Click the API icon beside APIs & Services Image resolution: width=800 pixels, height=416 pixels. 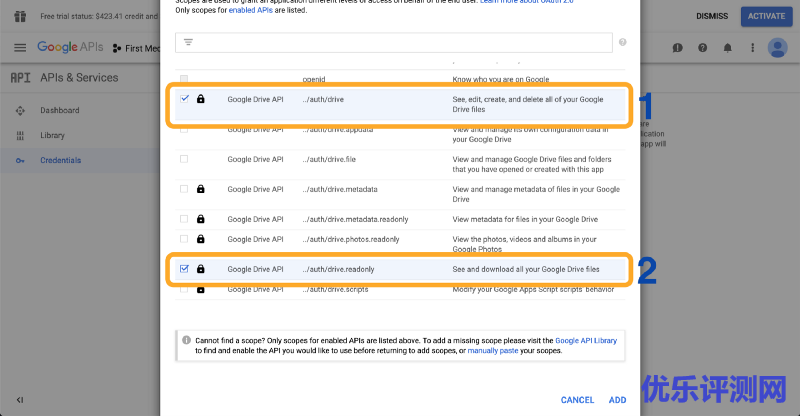[x=20, y=78]
